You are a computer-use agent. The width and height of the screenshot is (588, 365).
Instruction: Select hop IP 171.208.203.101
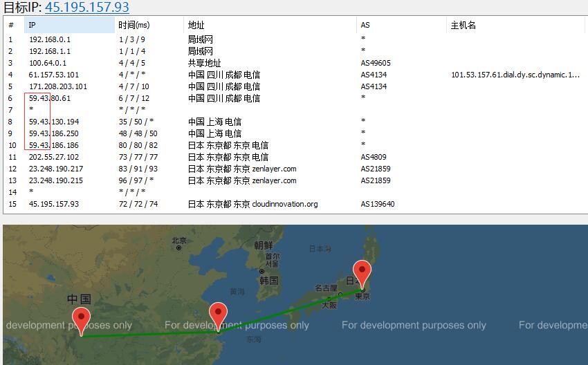57,86
